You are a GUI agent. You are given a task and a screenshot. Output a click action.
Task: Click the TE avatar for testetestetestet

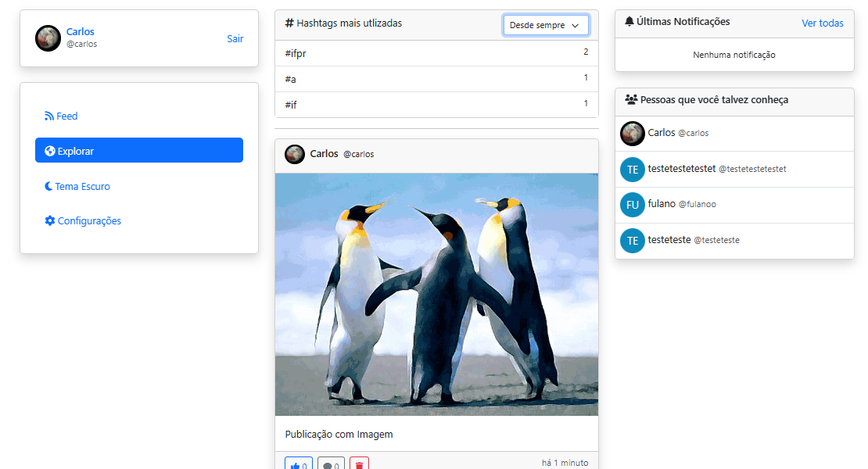632,170
